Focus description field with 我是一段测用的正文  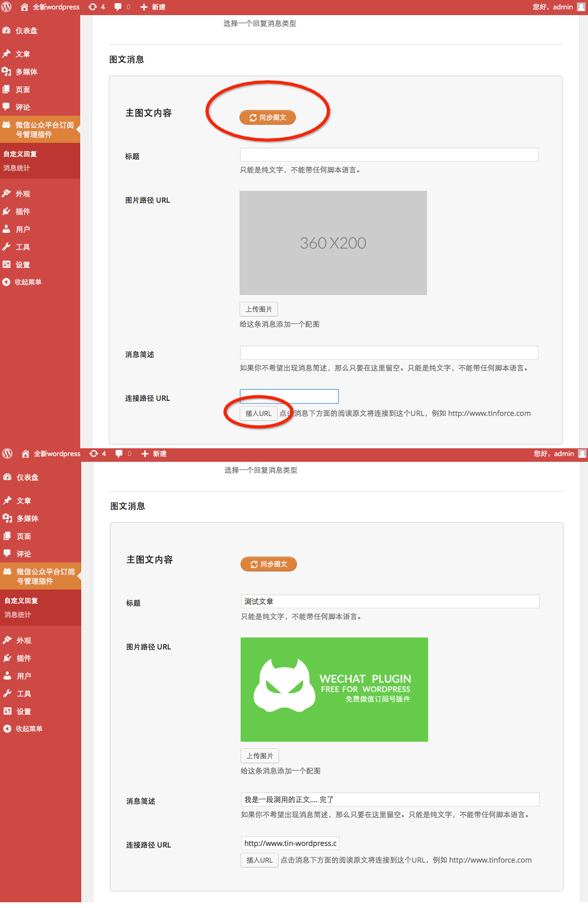pyautogui.click(x=390, y=800)
